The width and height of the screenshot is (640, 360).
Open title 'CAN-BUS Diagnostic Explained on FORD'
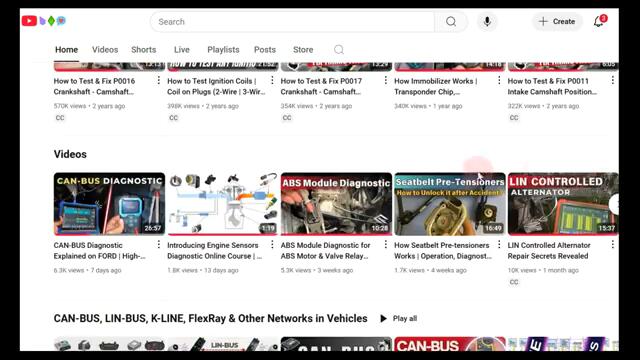click(x=100, y=251)
